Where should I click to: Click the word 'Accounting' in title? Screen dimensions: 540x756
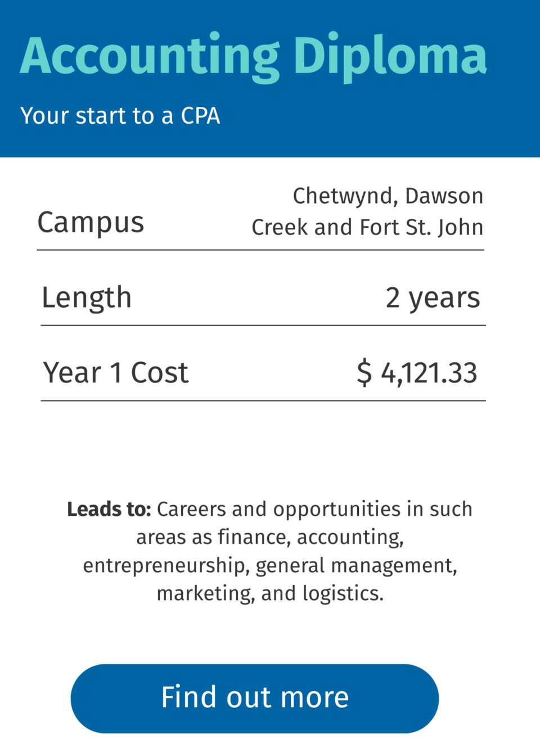pos(150,57)
